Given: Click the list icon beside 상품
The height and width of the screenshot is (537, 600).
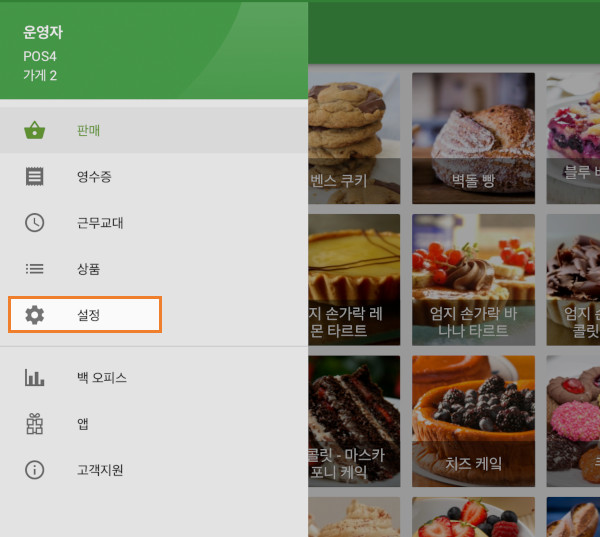Looking at the screenshot, I should 34,269.
